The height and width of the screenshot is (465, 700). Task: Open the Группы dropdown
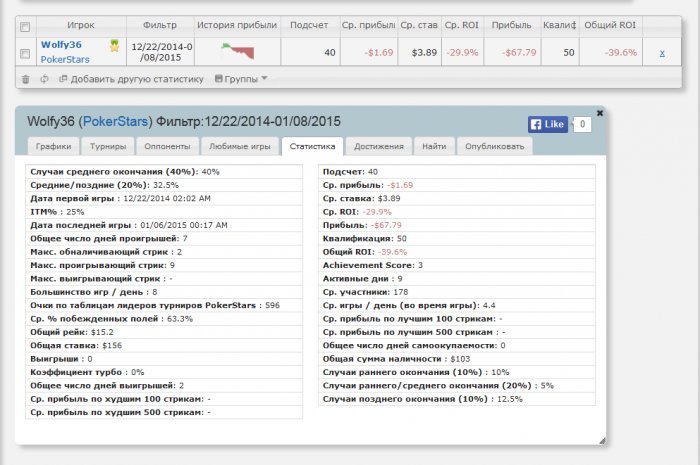click(x=241, y=79)
